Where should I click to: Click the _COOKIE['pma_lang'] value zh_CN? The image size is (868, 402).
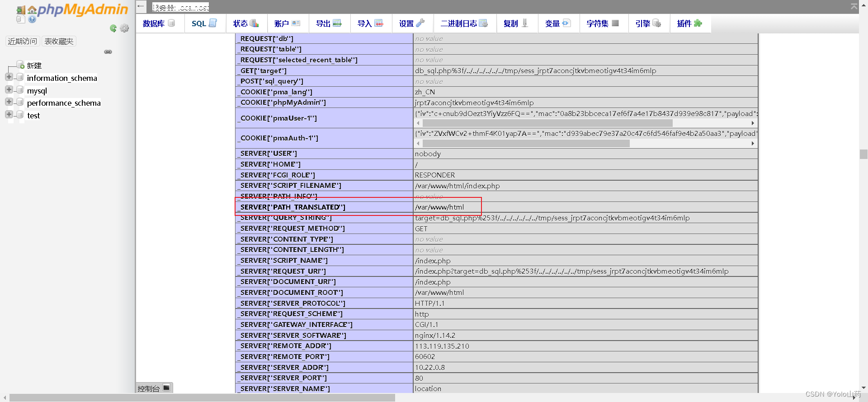(x=425, y=92)
